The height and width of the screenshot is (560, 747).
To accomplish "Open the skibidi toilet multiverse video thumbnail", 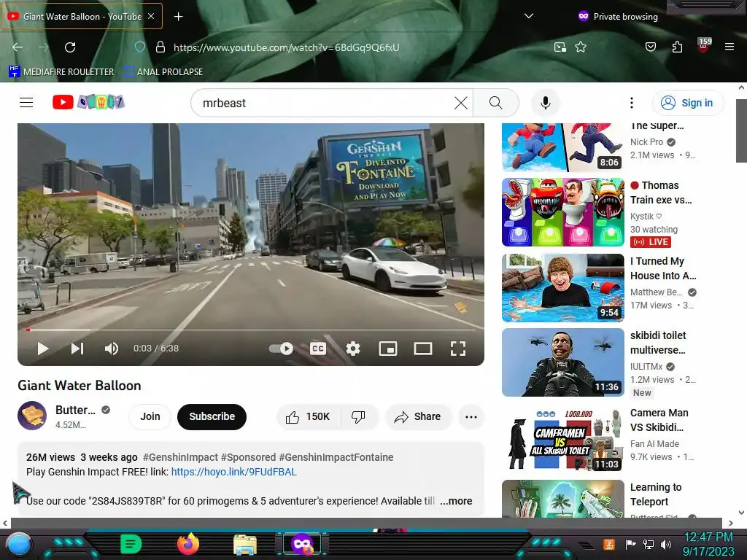I will [x=562, y=362].
